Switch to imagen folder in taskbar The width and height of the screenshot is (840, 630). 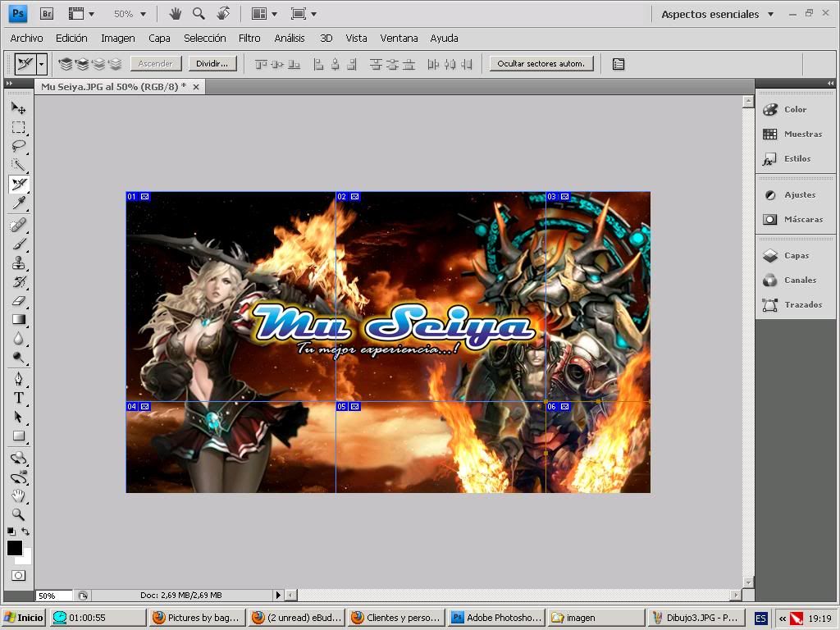point(596,618)
